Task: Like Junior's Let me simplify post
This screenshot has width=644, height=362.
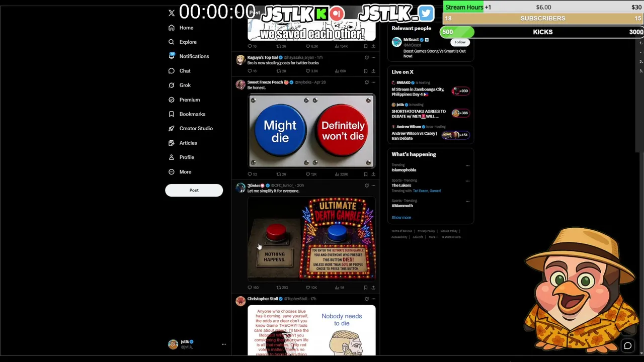Action: [311, 288]
